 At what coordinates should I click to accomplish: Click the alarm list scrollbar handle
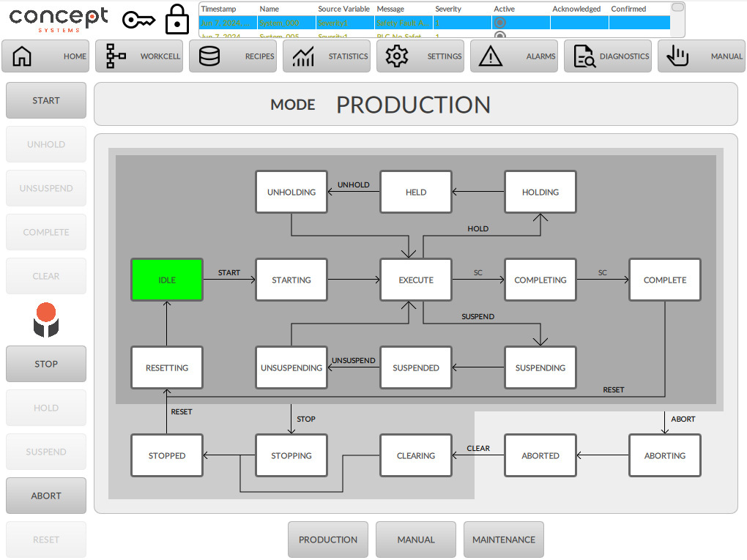(x=677, y=7)
